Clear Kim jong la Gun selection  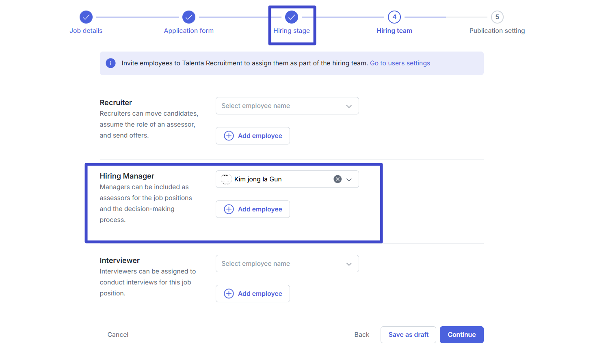(338, 179)
